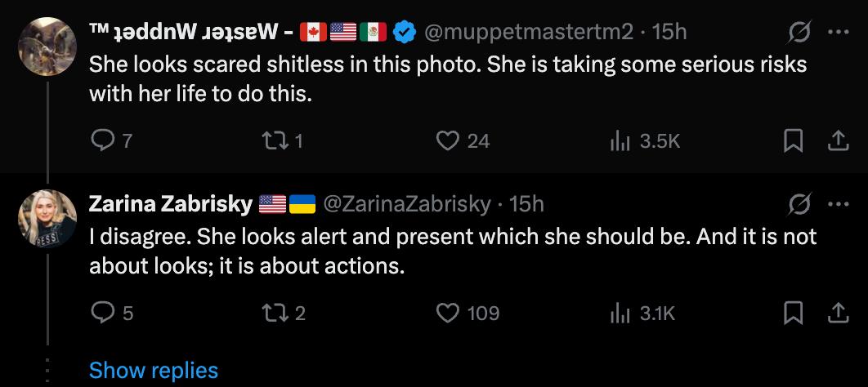Screen dimensions: 868x387
Task: Share Zarina Zabrisky's tweet
Action: [x=835, y=313]
